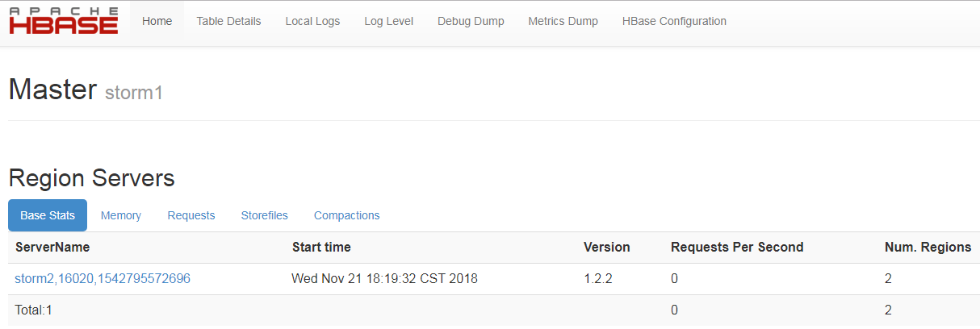Open the Debug Dump page
The image size is (980, 329).
(x=471, y=22)
